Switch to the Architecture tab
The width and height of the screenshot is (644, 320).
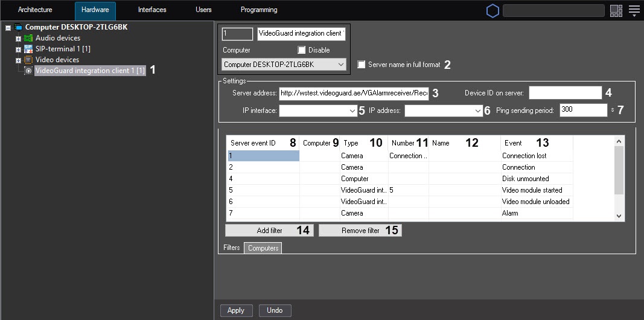pyautogui.click(x=35, y=10)
